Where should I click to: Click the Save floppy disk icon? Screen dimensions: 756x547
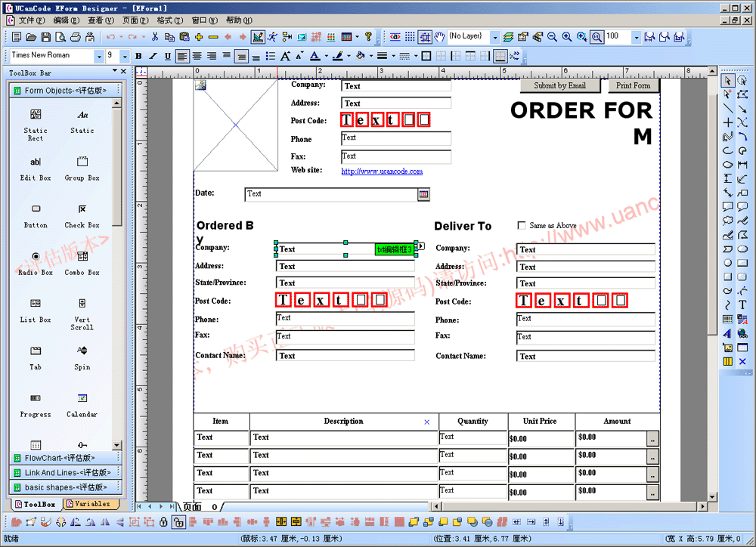click(46, 36)
